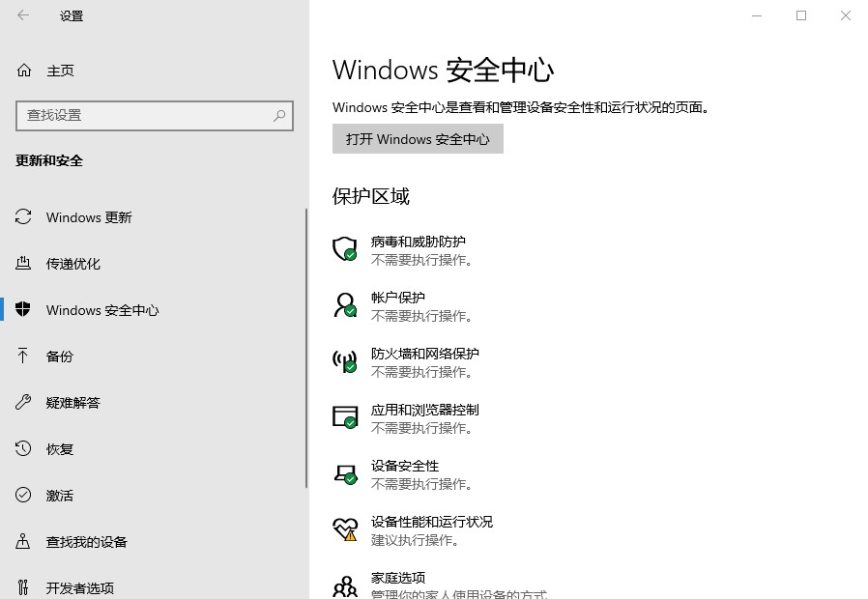Screen dimensions: 868x599
Task: Click the sidebar vertical scrollbar
Action: [x=306, y=349]
